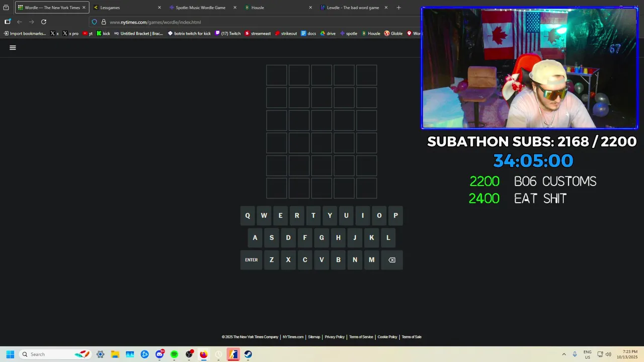Open the 'kick' bookmark
Viewport: 644px width, 362px height.
coord(103,34)
